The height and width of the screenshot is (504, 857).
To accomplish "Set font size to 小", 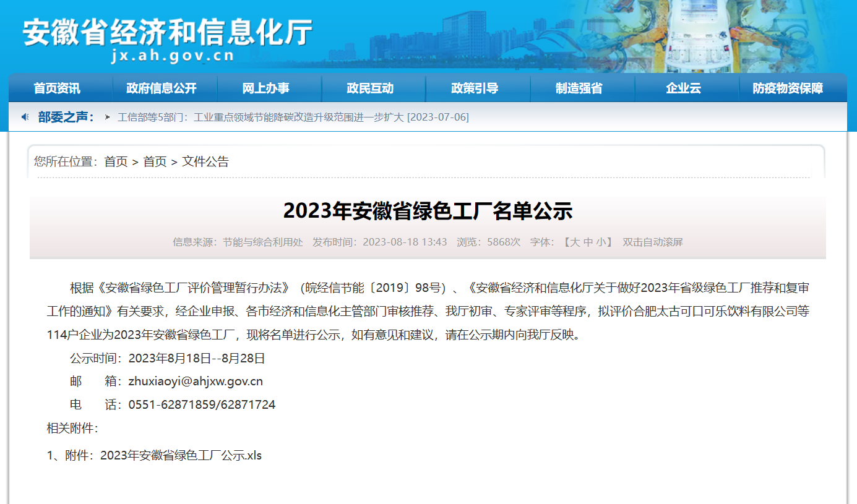I will [x=601, y=242].
